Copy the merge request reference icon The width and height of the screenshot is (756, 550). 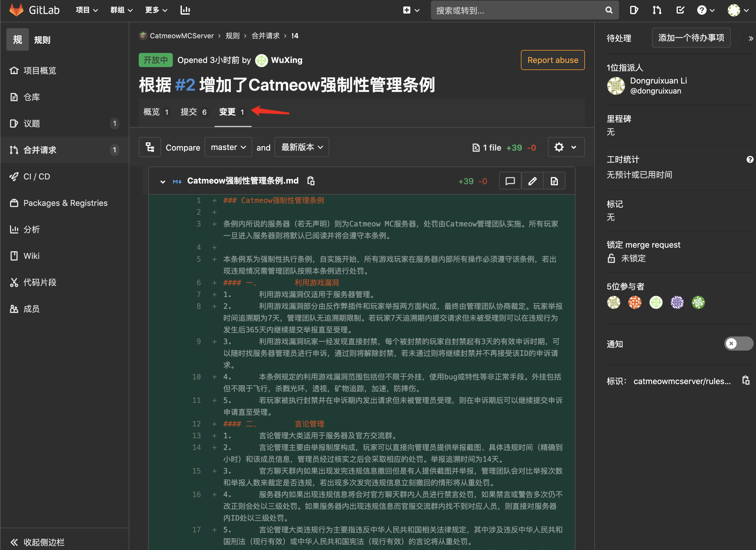point(746,380)
